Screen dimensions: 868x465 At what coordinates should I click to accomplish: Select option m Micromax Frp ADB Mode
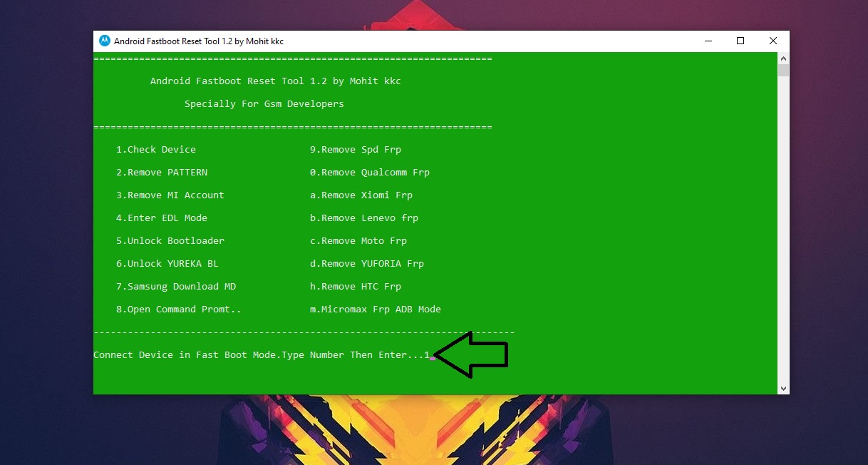[x=375, y=309]
